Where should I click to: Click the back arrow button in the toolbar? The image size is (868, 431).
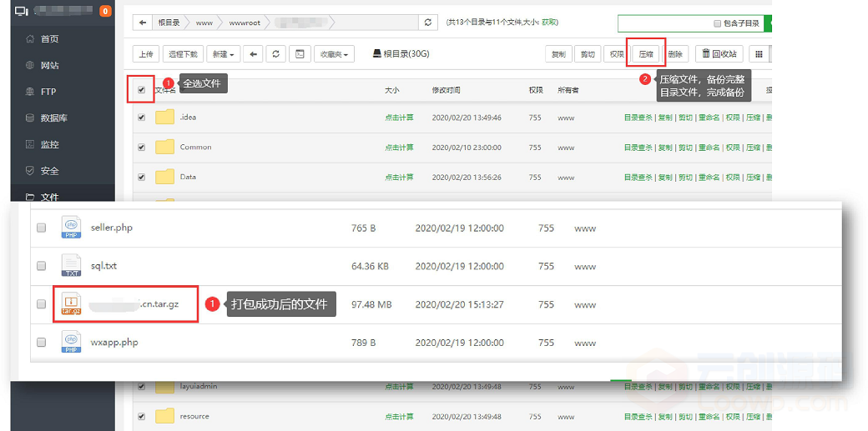click(x=254, y=54)
